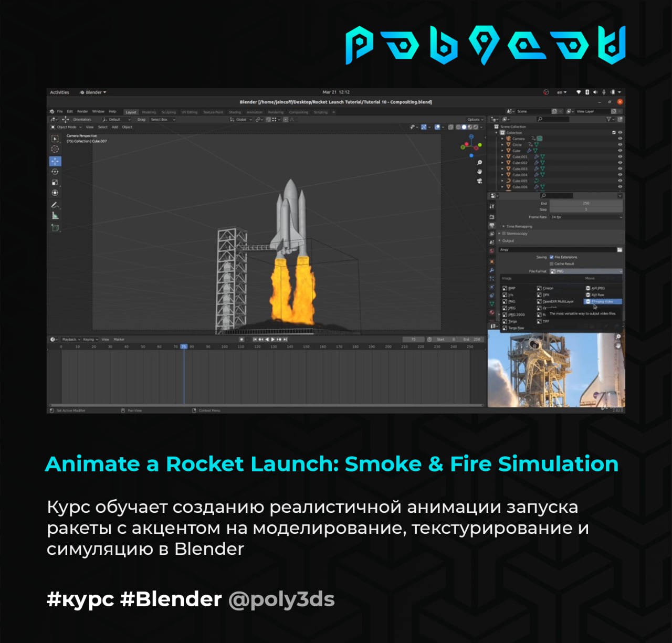Image resolution: width=672 pixels, height=643 pixels.
Task: Open the Render menu
Action: pos(83,111)
